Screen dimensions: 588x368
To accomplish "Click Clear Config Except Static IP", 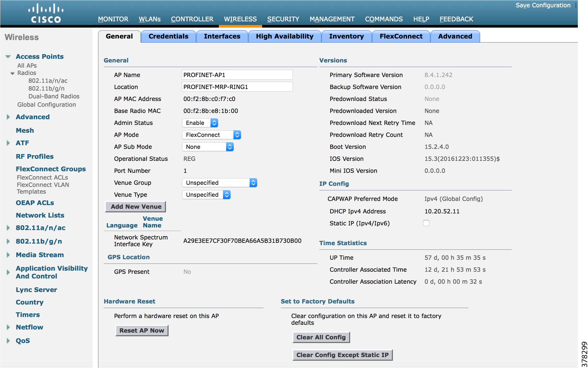I will pos(342,355).
